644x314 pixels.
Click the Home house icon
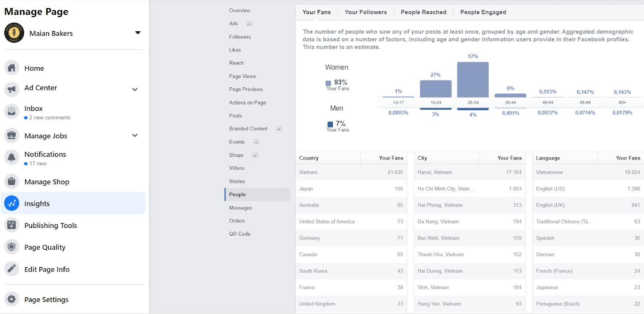[12, 68]
